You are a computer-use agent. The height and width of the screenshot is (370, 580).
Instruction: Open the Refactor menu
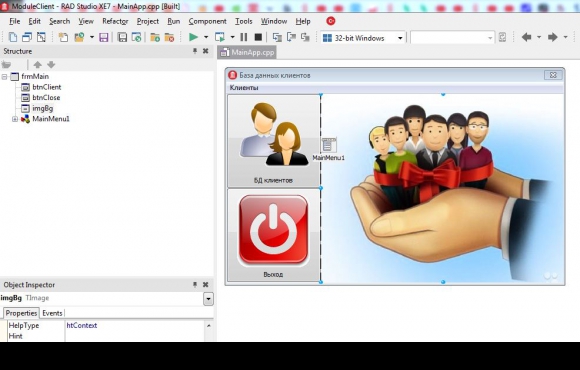(115, 21)
